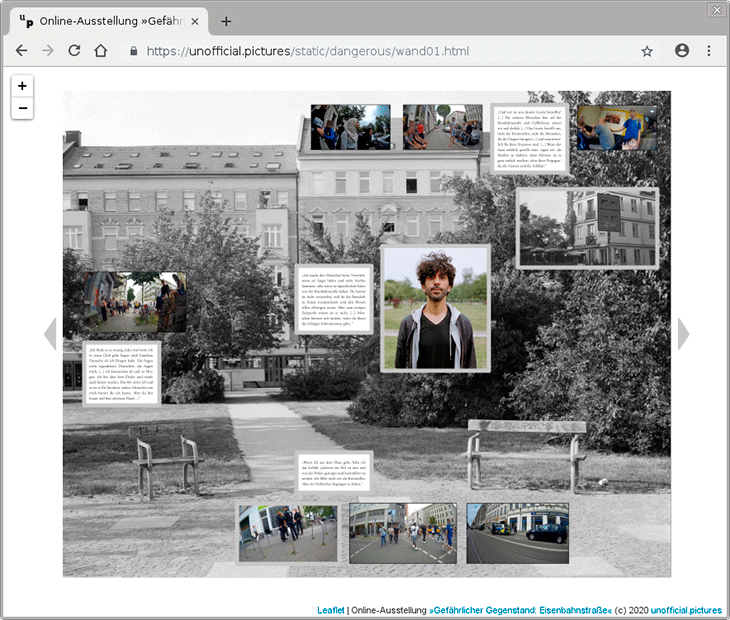Zoom out with the minus button
Screen dimensions: 730x620
click(22, 108)
